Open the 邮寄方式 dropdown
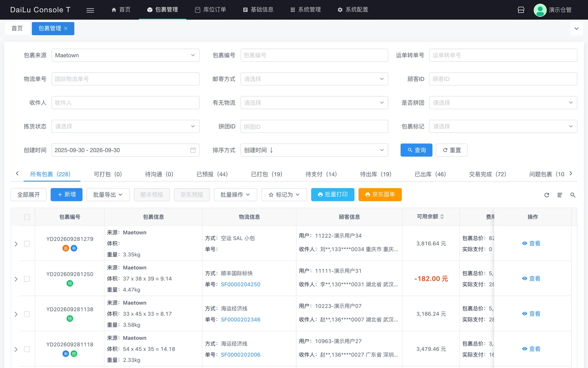Image resolution: width=588 pixels, height=368 pixels. [x=314, y=79]
